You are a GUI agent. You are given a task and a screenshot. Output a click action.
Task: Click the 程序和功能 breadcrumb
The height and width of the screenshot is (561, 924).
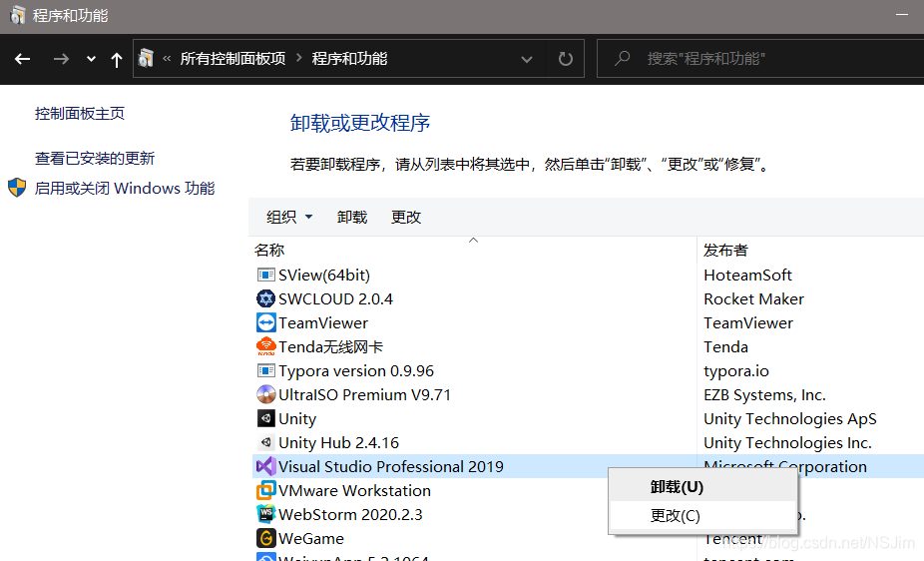(349, 58)
